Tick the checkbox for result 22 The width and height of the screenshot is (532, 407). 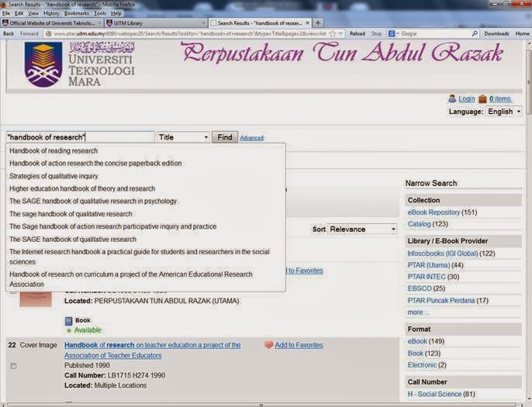[x=13, y=366]
